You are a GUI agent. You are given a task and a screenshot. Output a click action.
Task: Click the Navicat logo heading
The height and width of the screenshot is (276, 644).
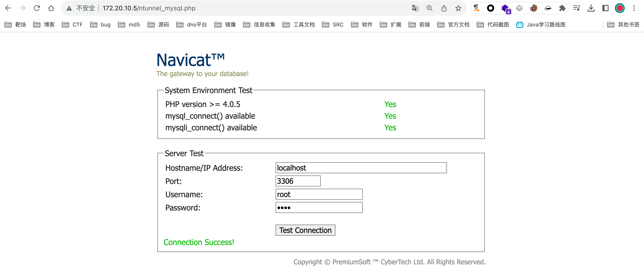190,60
